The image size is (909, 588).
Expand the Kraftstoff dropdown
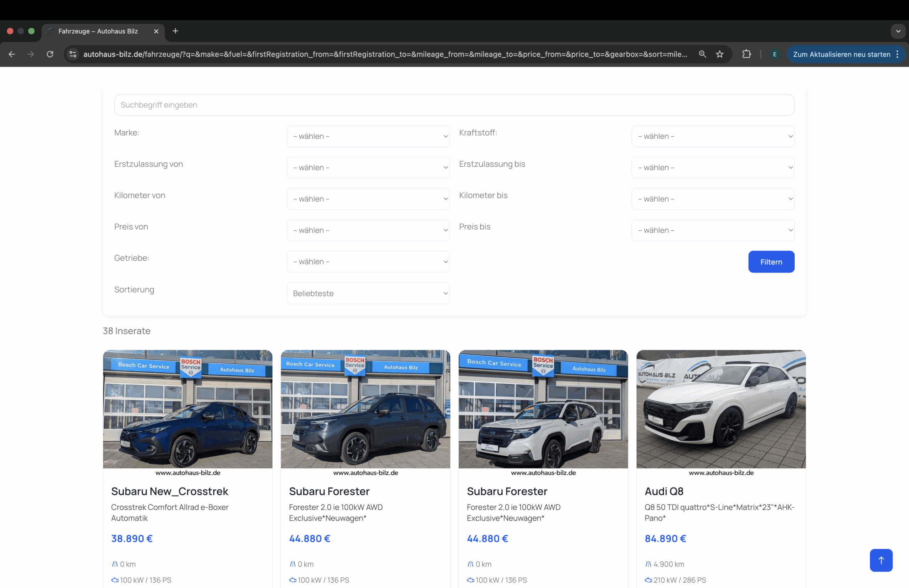point(713,136)
